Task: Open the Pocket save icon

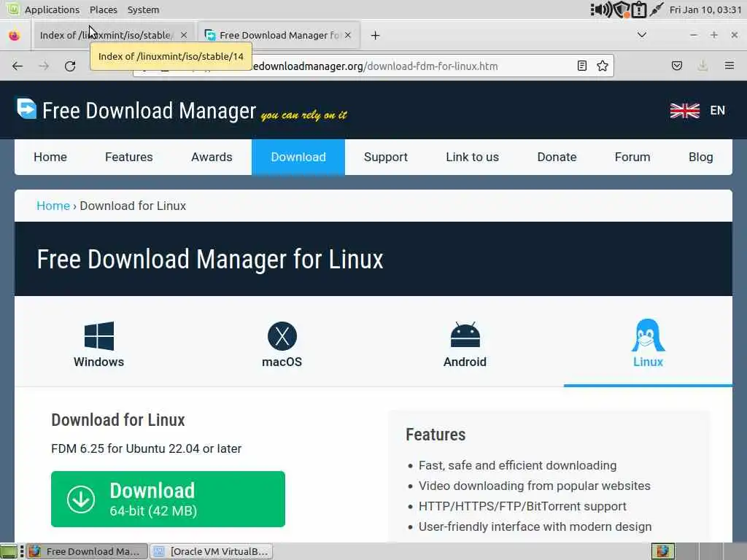Action: [677, 66]
